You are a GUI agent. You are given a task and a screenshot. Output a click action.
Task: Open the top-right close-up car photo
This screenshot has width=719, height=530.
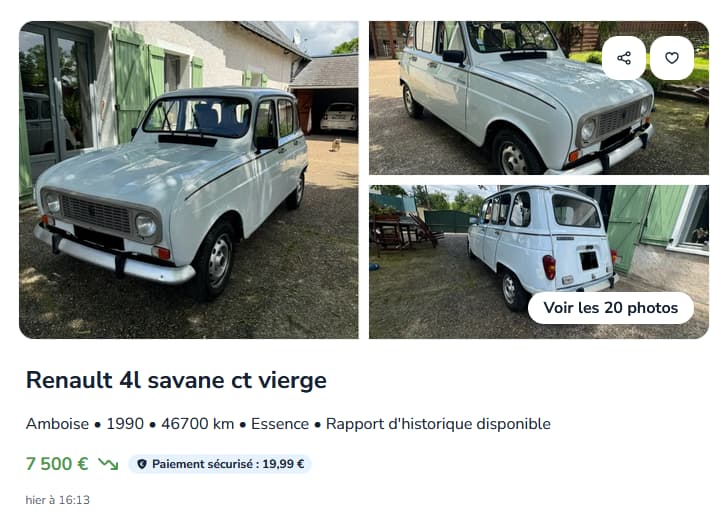[x=539, y=98]
